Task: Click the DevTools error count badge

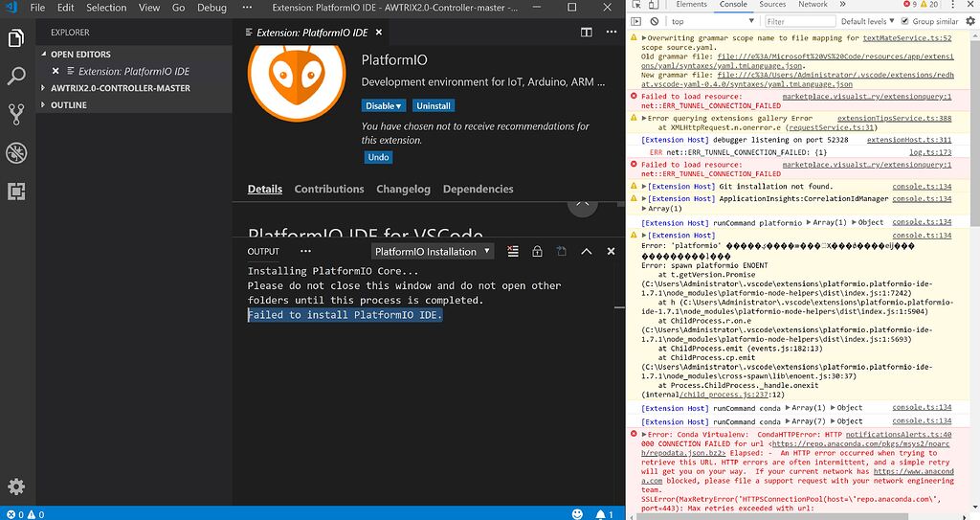Action: (910, 5)
